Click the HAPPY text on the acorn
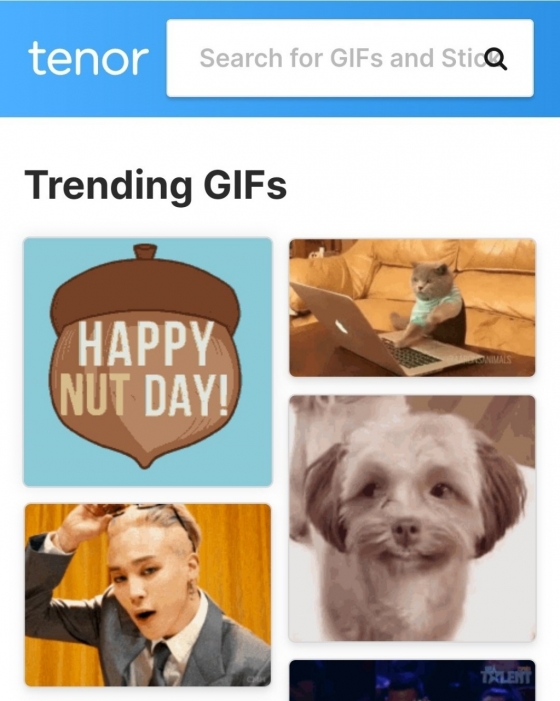Viewport: 560px width, 701px height. tap(145, 343)
